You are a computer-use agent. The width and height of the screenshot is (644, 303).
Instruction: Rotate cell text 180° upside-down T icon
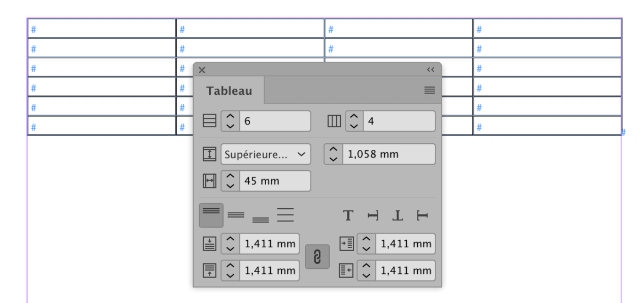point(397,215)
